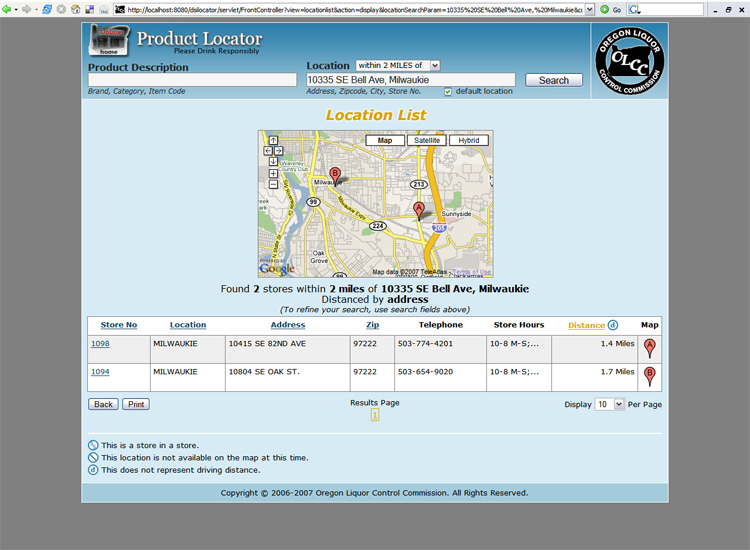Image resolution: width=750 pixels, height=550 pixels.
Task: Click marker B in store 1094 row
Action: click(650, 376)
